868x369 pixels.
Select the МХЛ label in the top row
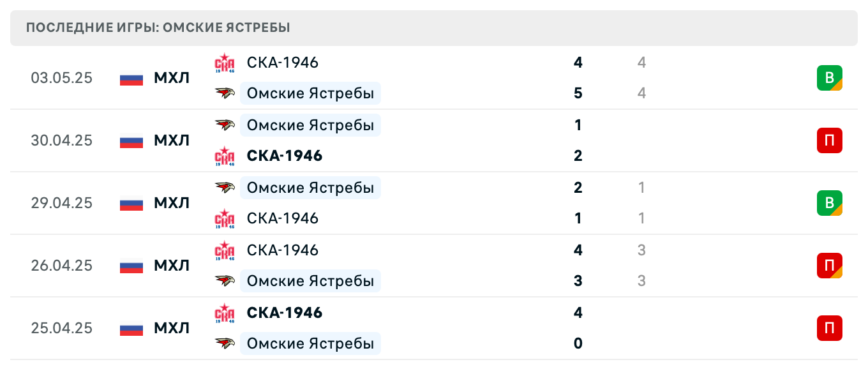pos(171,78)
